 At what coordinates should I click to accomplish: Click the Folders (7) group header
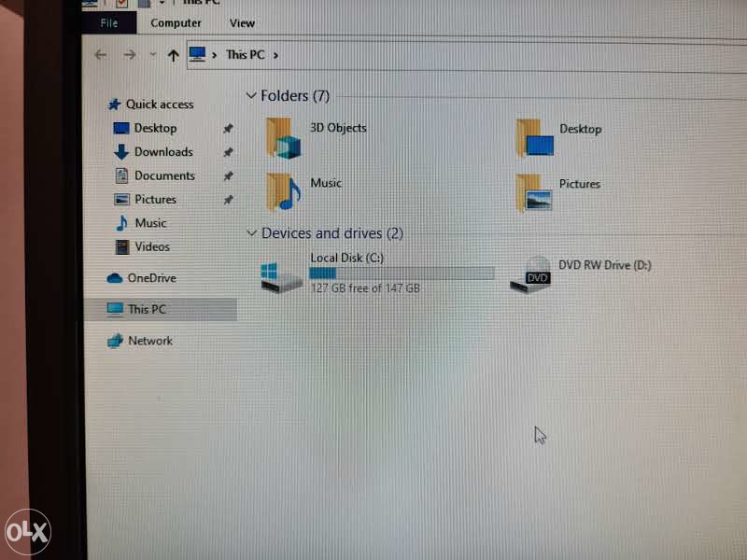click(x=295, y=96)
